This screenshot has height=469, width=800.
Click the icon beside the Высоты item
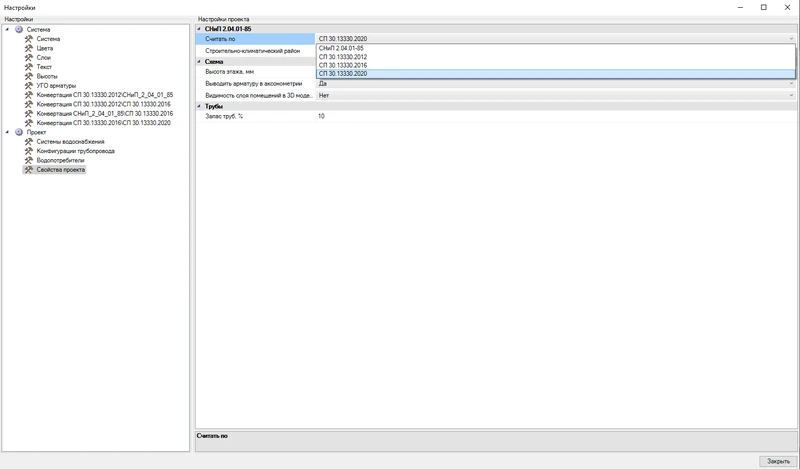click(28, 76)
